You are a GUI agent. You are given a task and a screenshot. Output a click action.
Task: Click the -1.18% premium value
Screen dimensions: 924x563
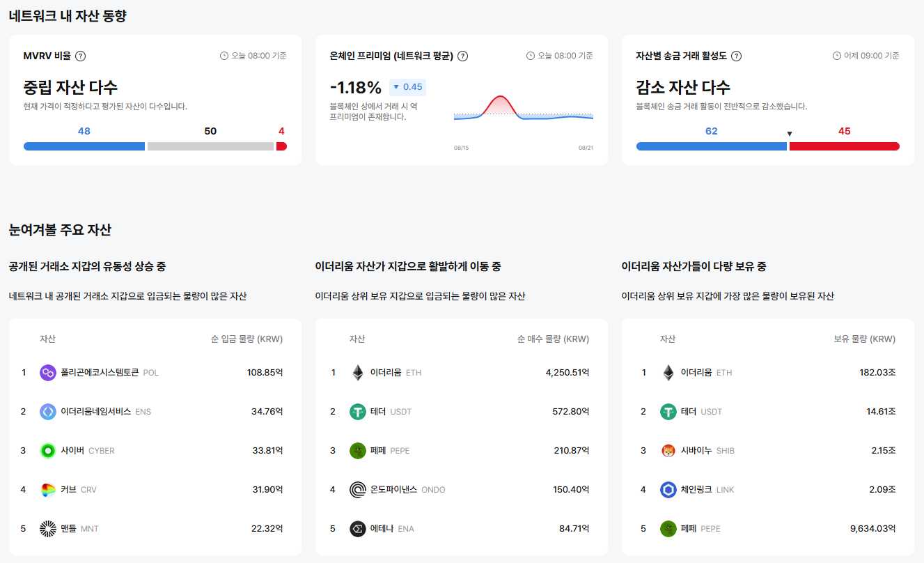click(356, 88)
